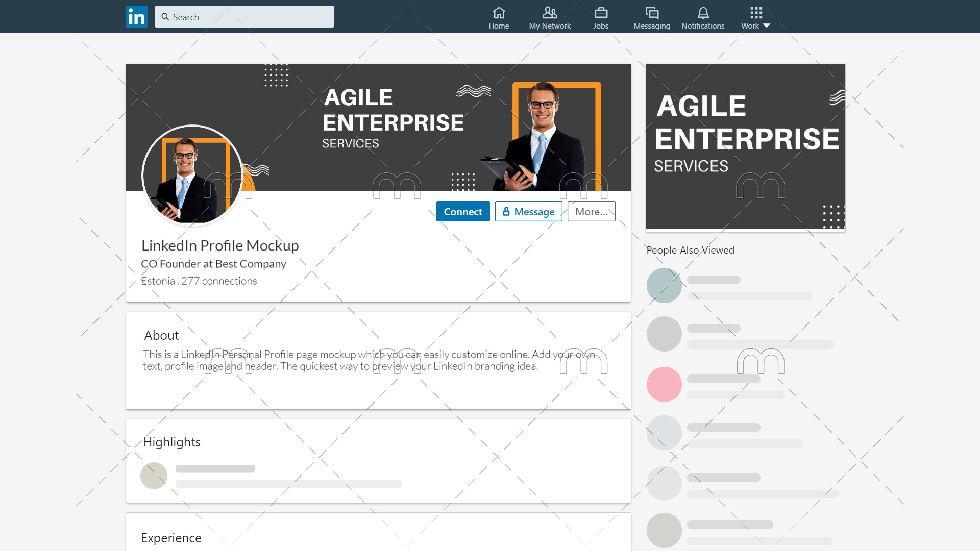Image resolution: width=980 pixels, height=551 pixels.
Task: Click the LinkedIn logo icon
Action: coord(136,17)
